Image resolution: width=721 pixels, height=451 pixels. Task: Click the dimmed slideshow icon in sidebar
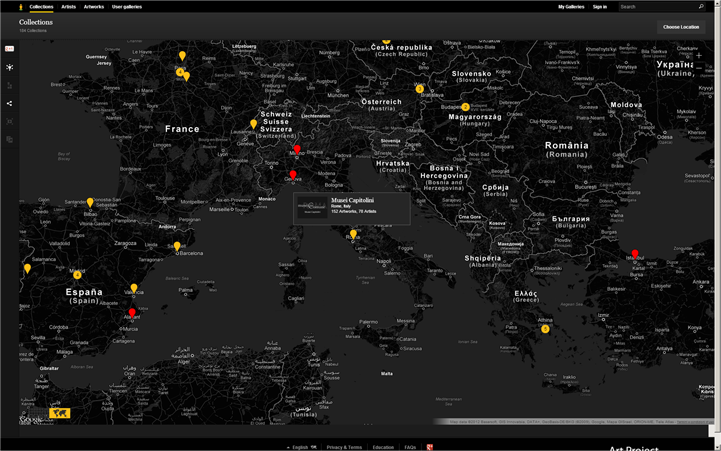(9, 121)
